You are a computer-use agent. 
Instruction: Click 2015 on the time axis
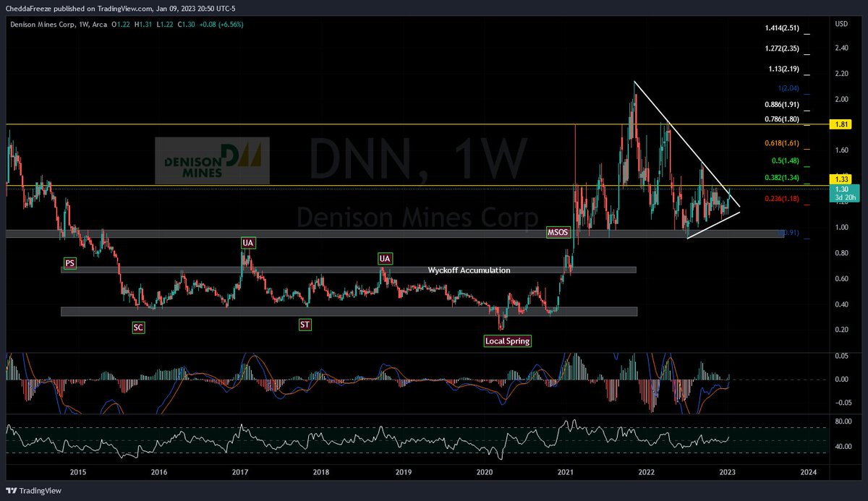78,472
